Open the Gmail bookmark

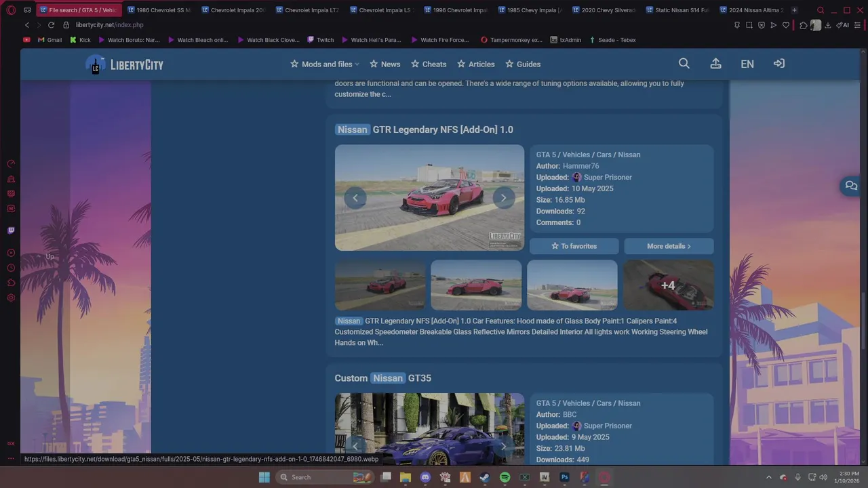[50, 40]
